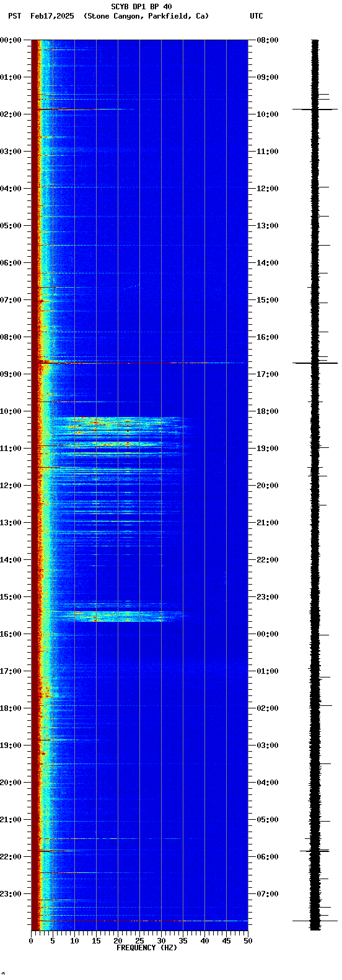Click the UTC time label "08:00"
Image resolution: width=342 pixels, height=980 pixels.
[268, 40]
